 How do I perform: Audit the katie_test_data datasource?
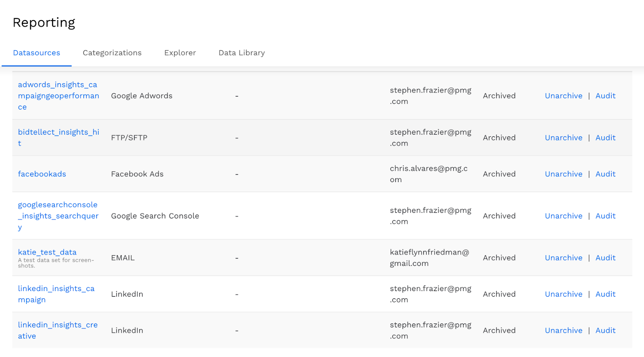click(605, 258)
